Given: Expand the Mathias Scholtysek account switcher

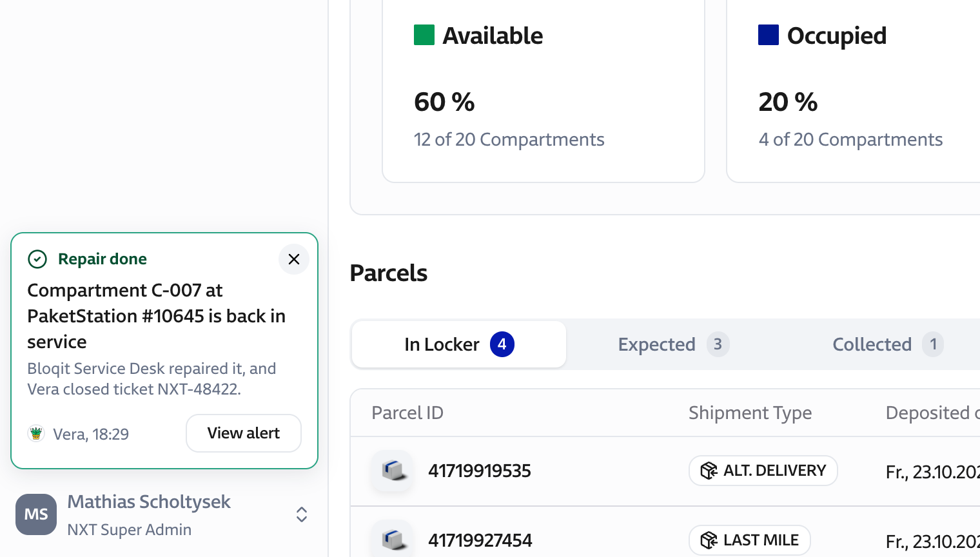Looking at the screenshot, I should coord(301,514).
